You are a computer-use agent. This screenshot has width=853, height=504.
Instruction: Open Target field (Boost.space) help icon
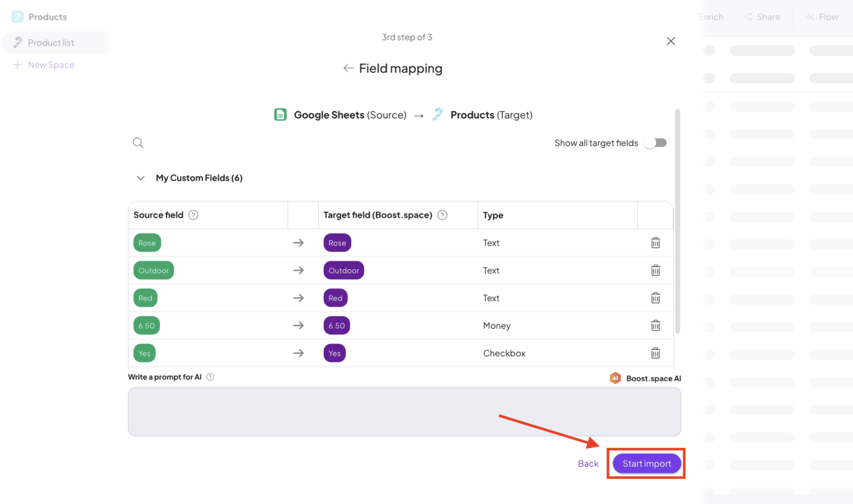[442, 215]
